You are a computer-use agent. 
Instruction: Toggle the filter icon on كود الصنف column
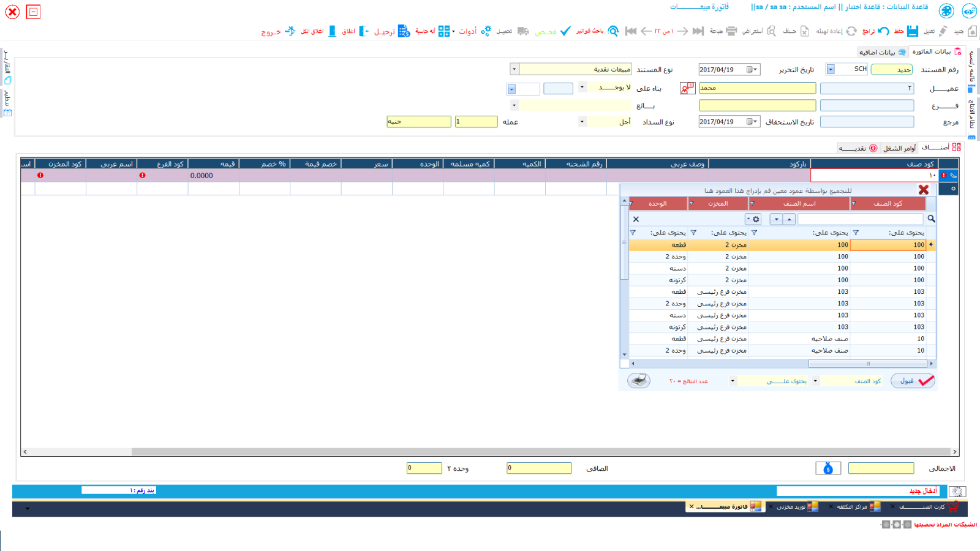point(853,204)
